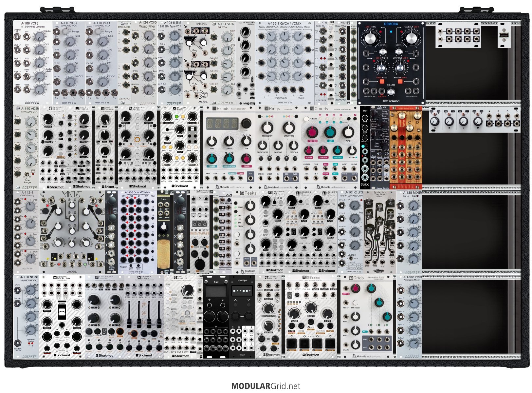
Task: Click the Blue knob on A-118 NOISE
Action: tap(30, 290)
